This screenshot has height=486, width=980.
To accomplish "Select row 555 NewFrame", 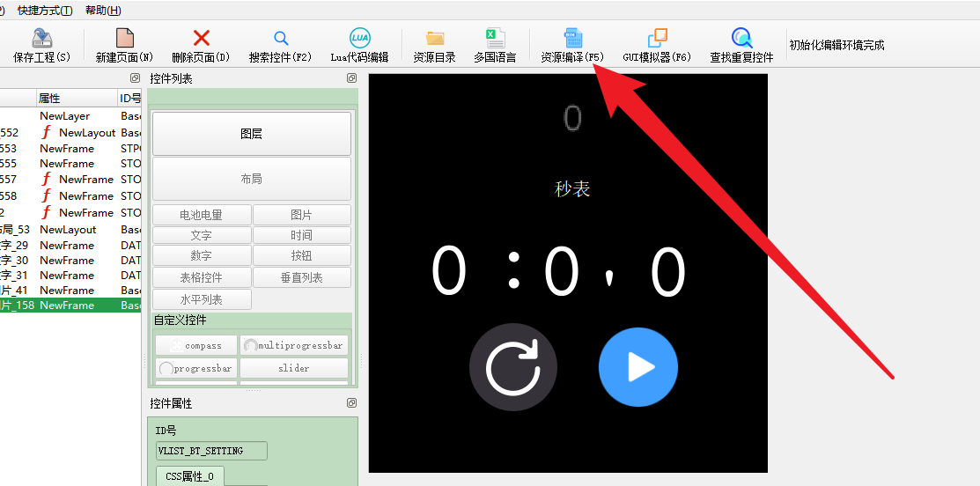I will (70, 164).
